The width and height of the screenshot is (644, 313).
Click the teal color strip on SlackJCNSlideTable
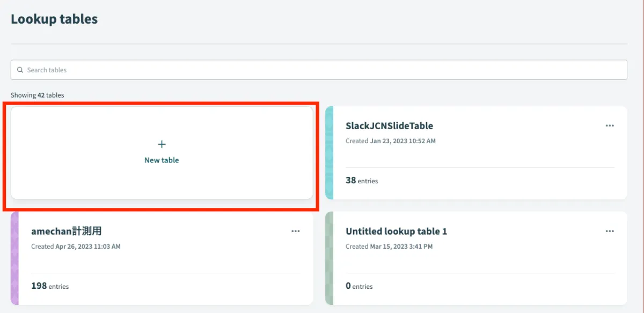(x=329, y=153)
